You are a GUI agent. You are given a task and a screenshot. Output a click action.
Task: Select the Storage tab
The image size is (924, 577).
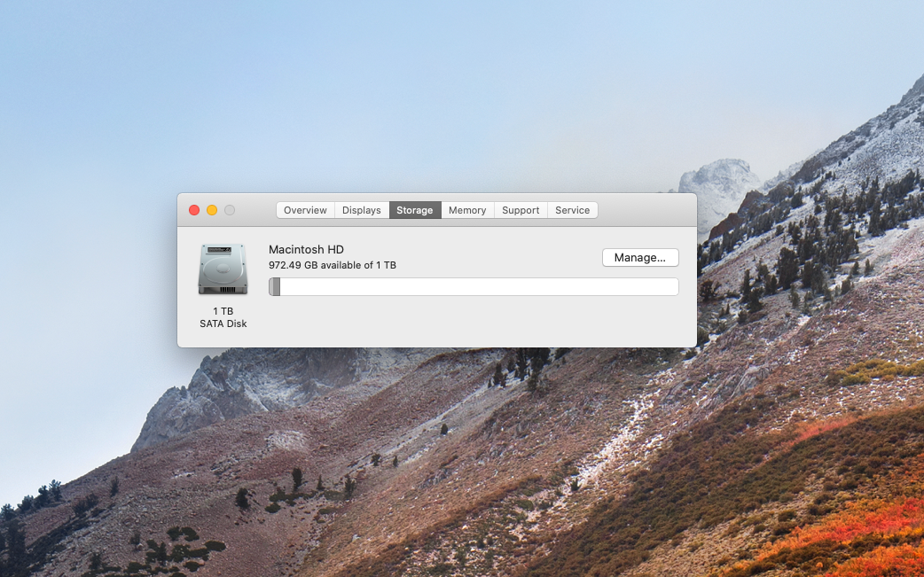click(x=414, y=210)
